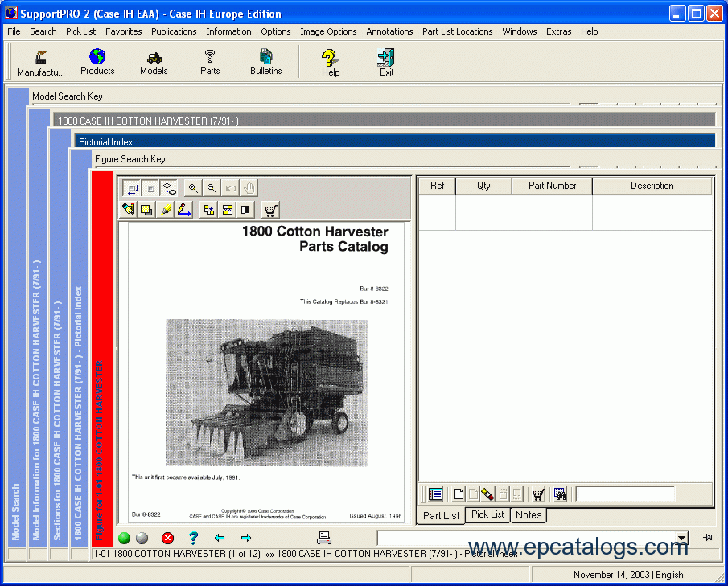Open the File menu
Screen dimensions: 728x586
tap(14, 31)
